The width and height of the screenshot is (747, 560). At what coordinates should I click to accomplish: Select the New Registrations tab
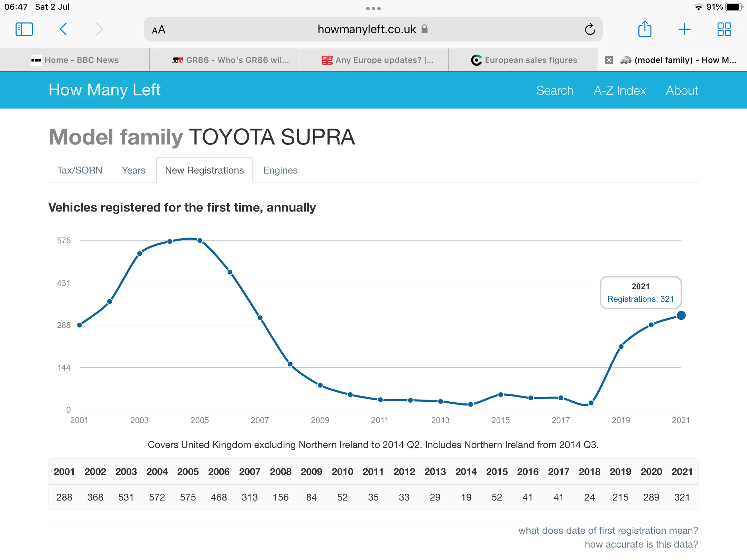204,170
